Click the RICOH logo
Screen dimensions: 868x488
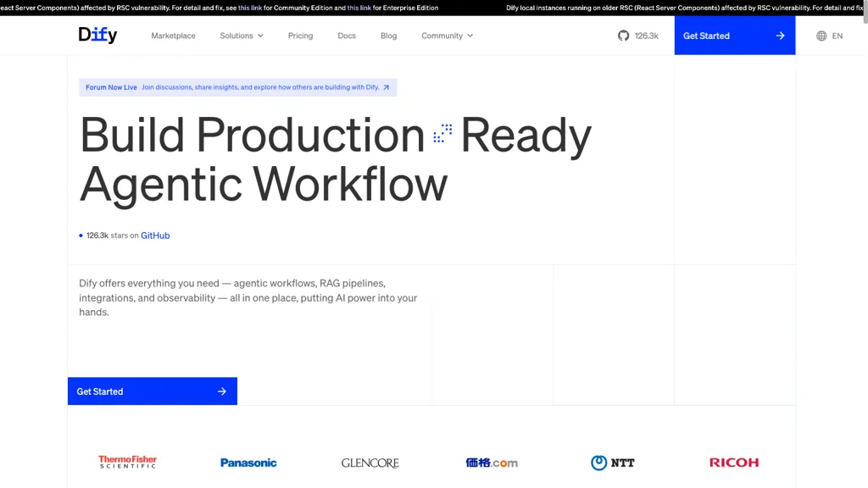734,463
